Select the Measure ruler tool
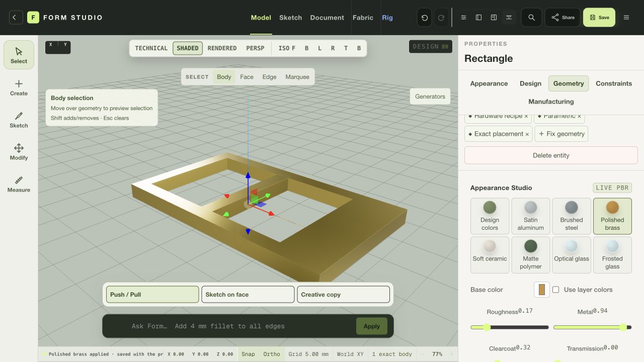Viewport: 644px width, 362px height. (x=19, y=184)
